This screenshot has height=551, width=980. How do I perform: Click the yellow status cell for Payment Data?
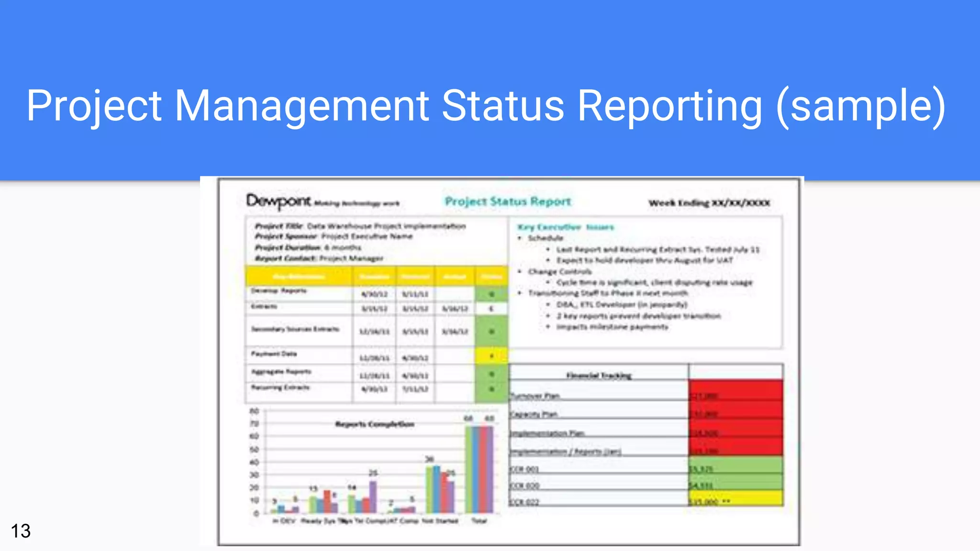coord(491,356)
